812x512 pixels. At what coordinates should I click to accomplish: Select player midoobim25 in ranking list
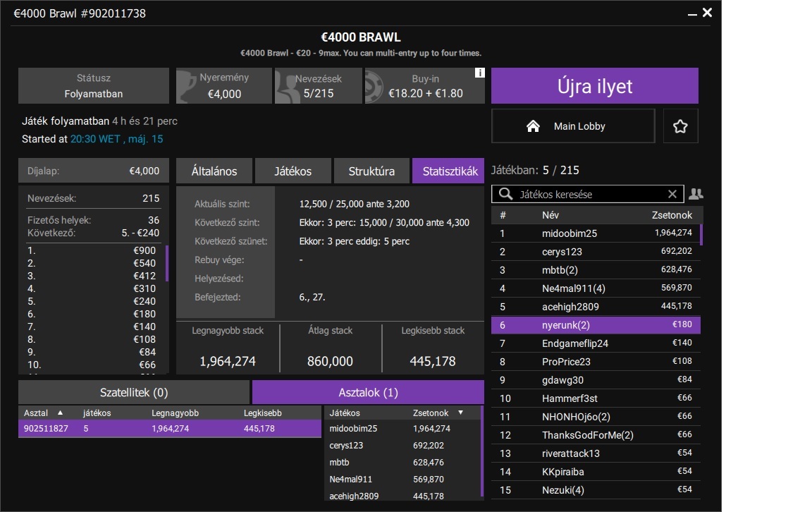click(596, 233)
